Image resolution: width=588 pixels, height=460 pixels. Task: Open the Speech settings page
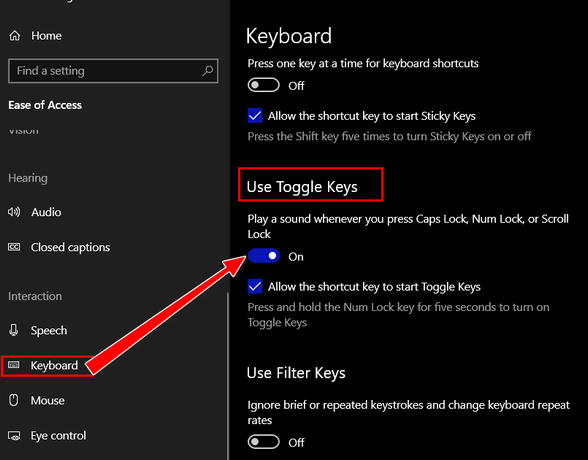pyautogui.click(x=49, y=330)
